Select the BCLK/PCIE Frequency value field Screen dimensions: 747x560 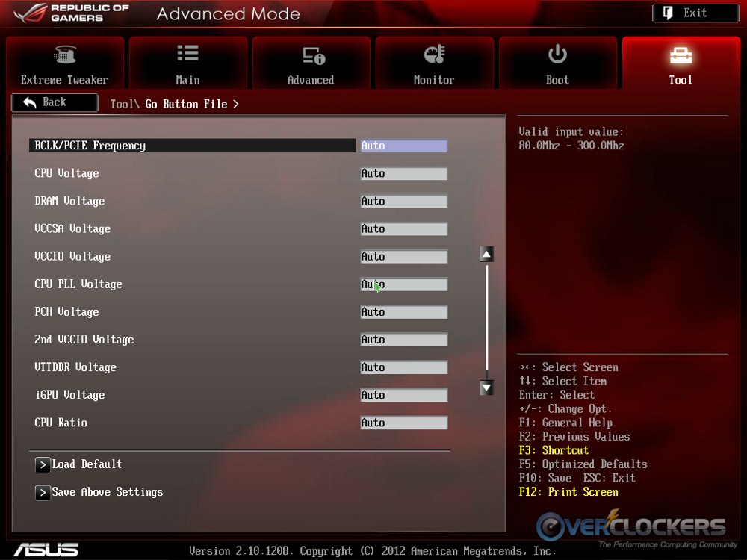403,146
